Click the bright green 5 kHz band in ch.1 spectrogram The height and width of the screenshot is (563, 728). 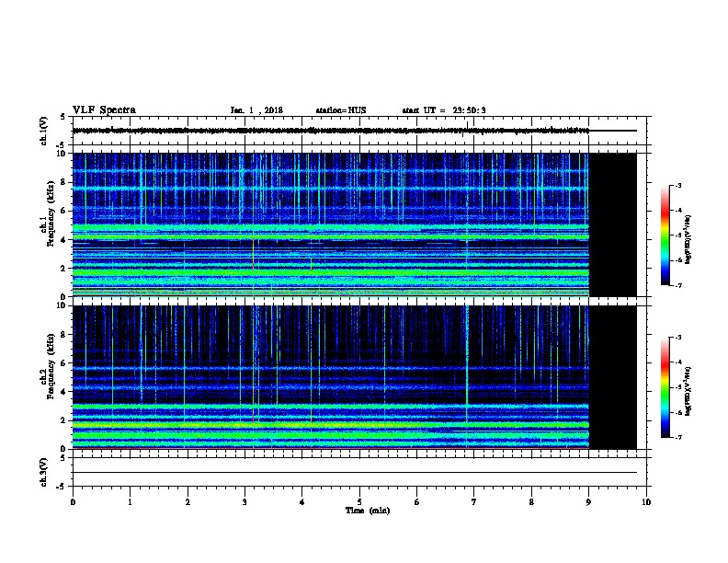pos(331,226)
